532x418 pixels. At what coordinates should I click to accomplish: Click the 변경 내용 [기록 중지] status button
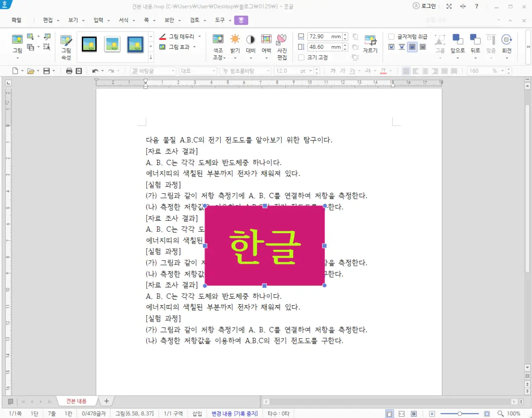click(234, 413)
